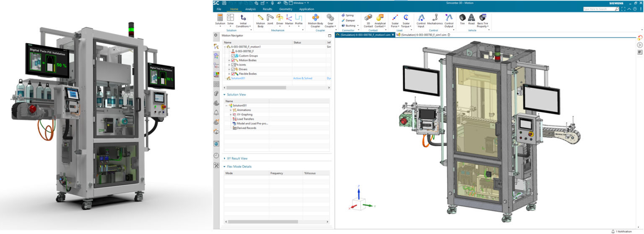Select the Tire icon in Vehicle group
This screenshot has height=234, width=644.
(x=462, y=18)
